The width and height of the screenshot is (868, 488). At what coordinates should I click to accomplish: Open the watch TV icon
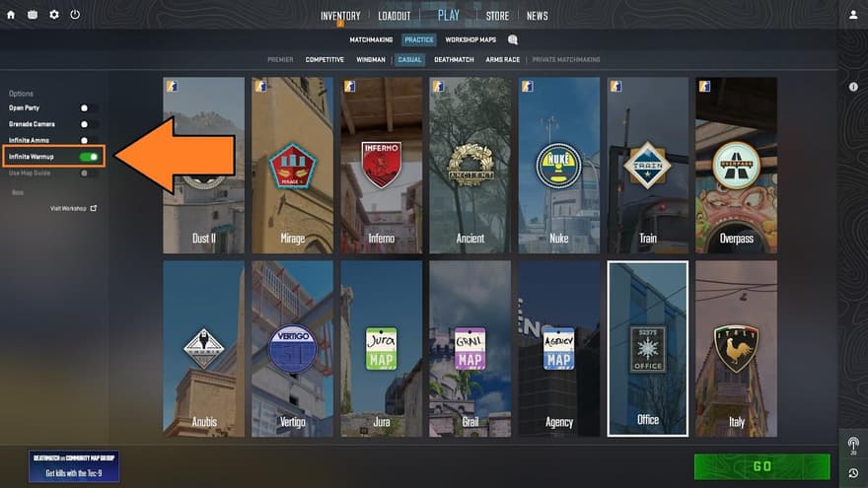tap(33, 15)
